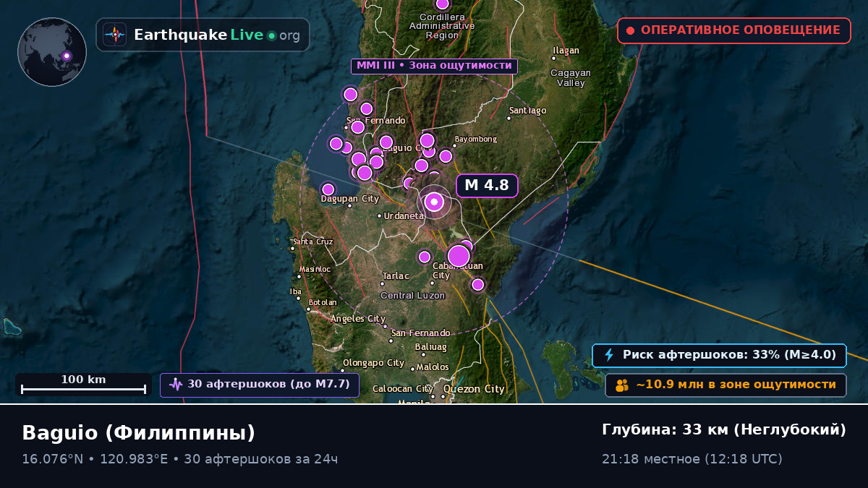Click the 'Malolos' map label

[433, 367]
